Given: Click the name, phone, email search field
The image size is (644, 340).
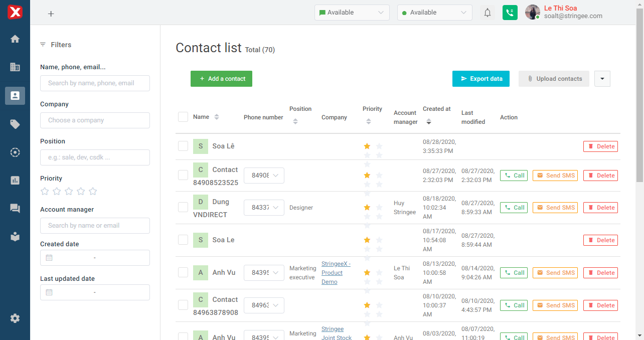Looking at the screenshot, I should point(95,83).
